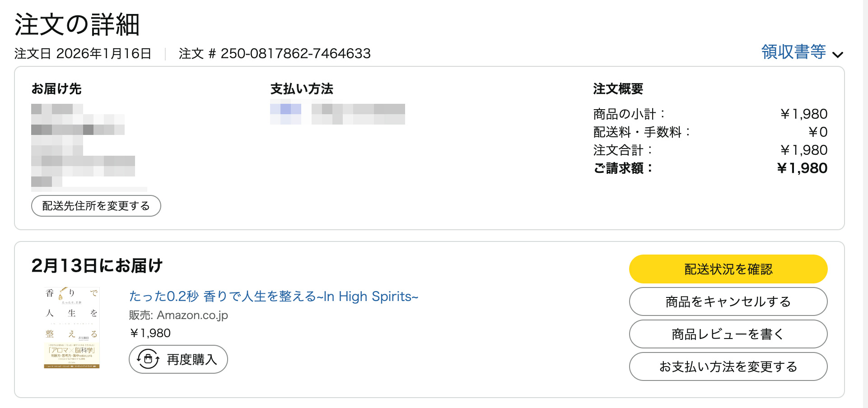Screen dimensions: 868x408
Task: Click the order date 2026年1月16日
Action: pyautogui.click(x=103, y=53)
